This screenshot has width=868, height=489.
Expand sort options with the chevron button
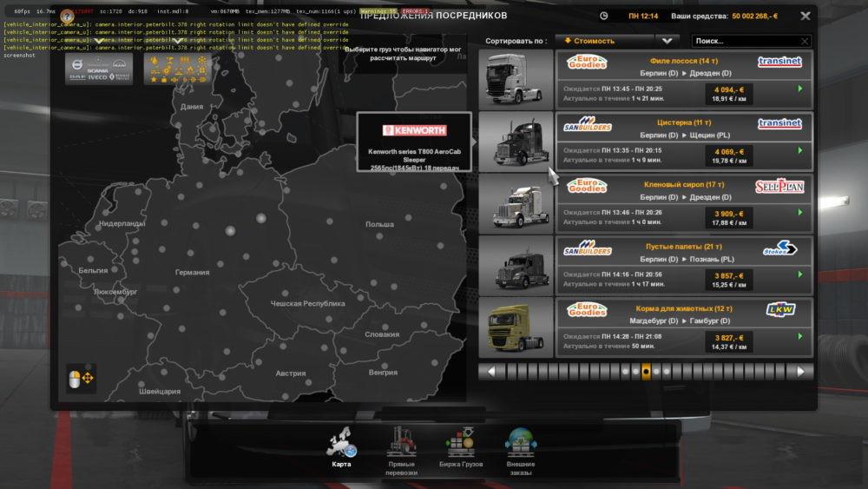(x=667, y=41)
